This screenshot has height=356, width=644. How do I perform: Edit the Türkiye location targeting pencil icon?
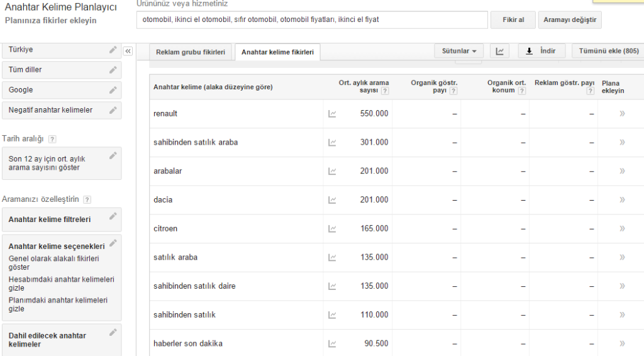(x=113, y=50)
